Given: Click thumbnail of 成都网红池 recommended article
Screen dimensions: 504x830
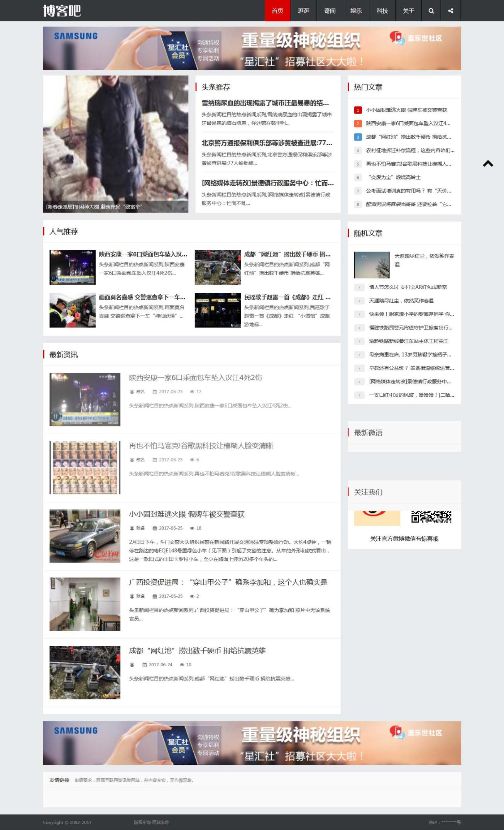Looking at the screenshot, I should (218, 267).
